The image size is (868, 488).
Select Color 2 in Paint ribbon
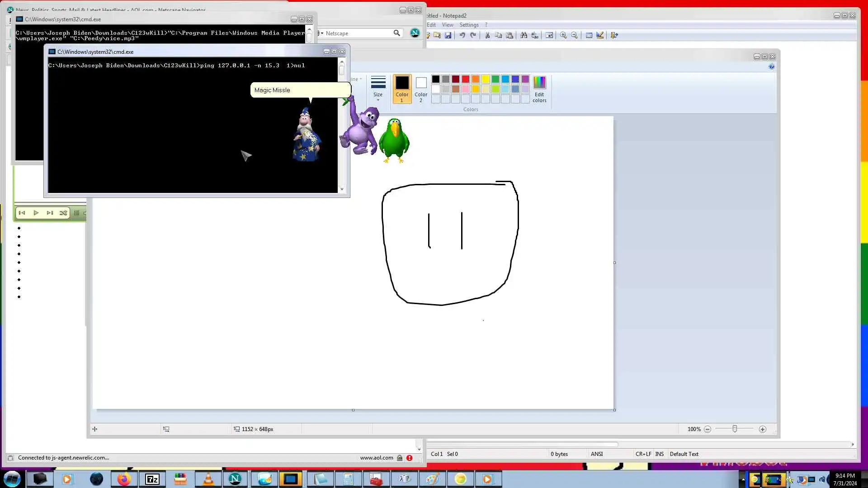[421, 89]
